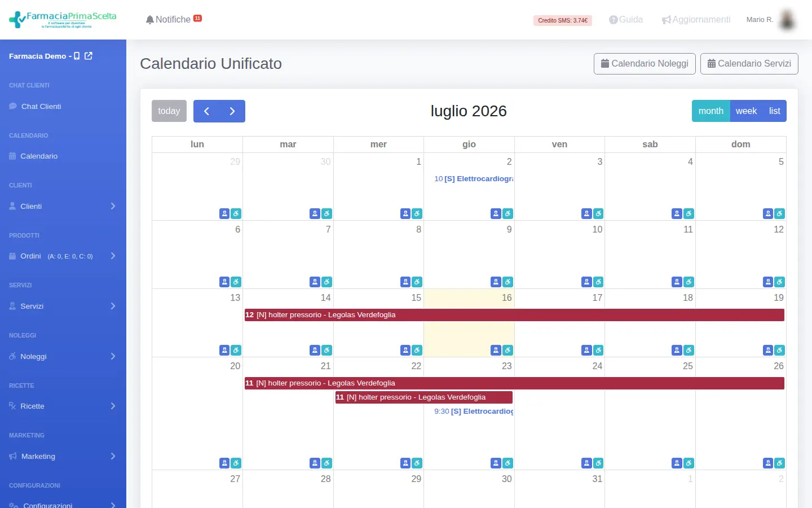This screenshot has width=812, height=508.
Task: Open the Guida link
Action: click(626, 20)
